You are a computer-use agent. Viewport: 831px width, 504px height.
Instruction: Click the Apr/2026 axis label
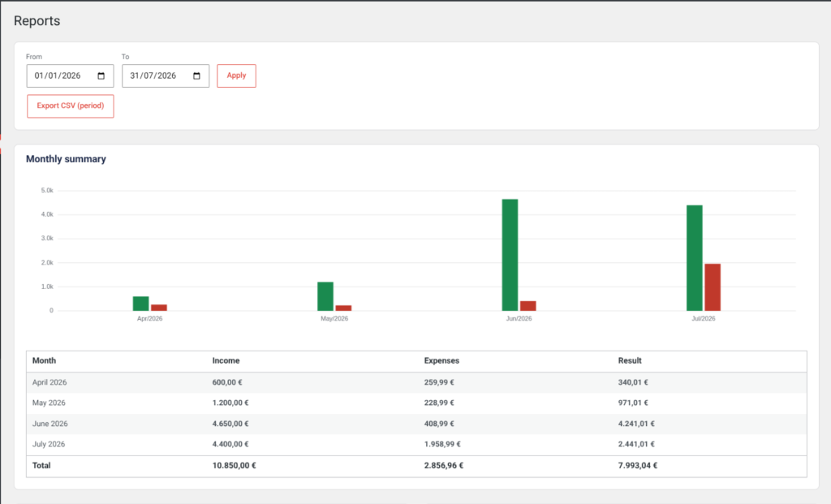coord(149,318)
